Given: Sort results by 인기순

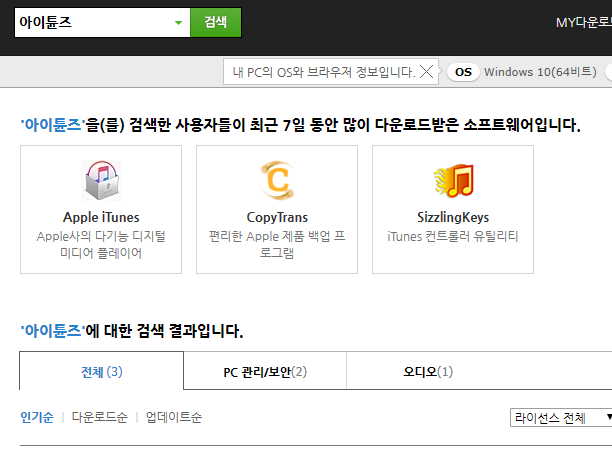Looking at the screenshot, I should [x=37, y=417].
